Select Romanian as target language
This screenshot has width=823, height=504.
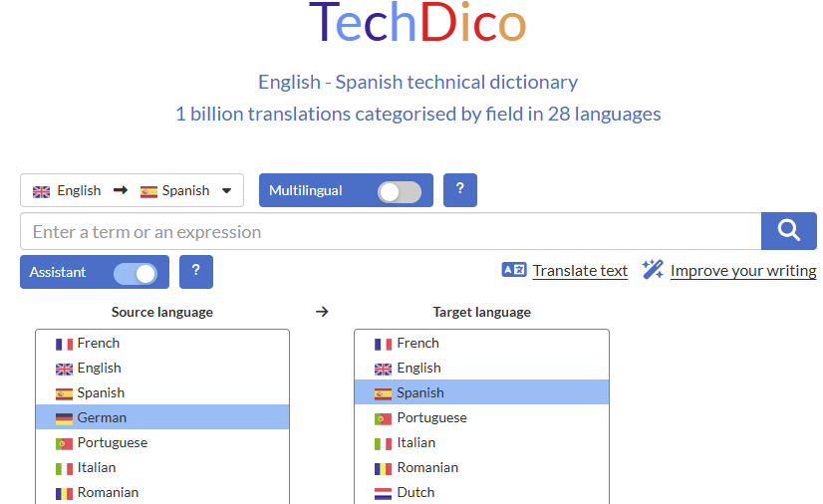[481, 467]
